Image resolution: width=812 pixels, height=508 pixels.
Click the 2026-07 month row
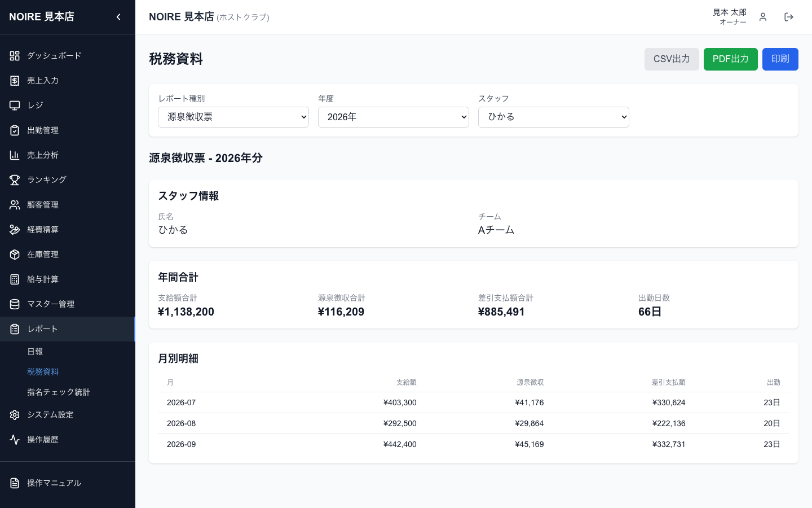474,402
